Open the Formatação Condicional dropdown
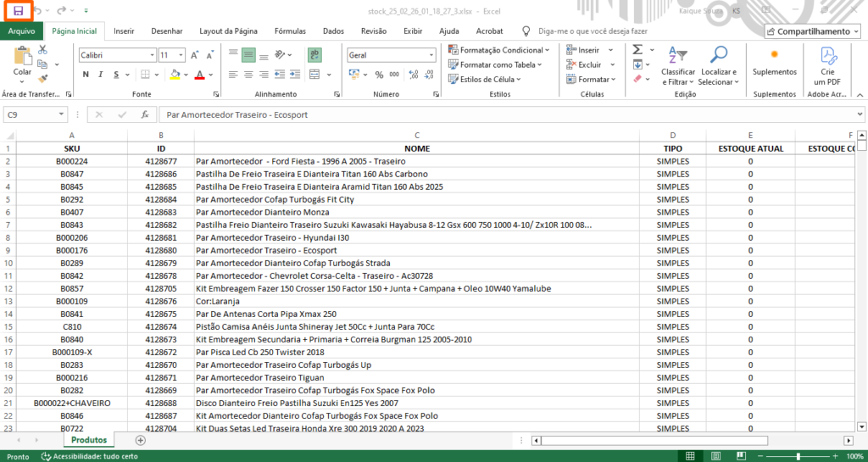This screenshot has height=462, width=868. [x=499, y=50]
